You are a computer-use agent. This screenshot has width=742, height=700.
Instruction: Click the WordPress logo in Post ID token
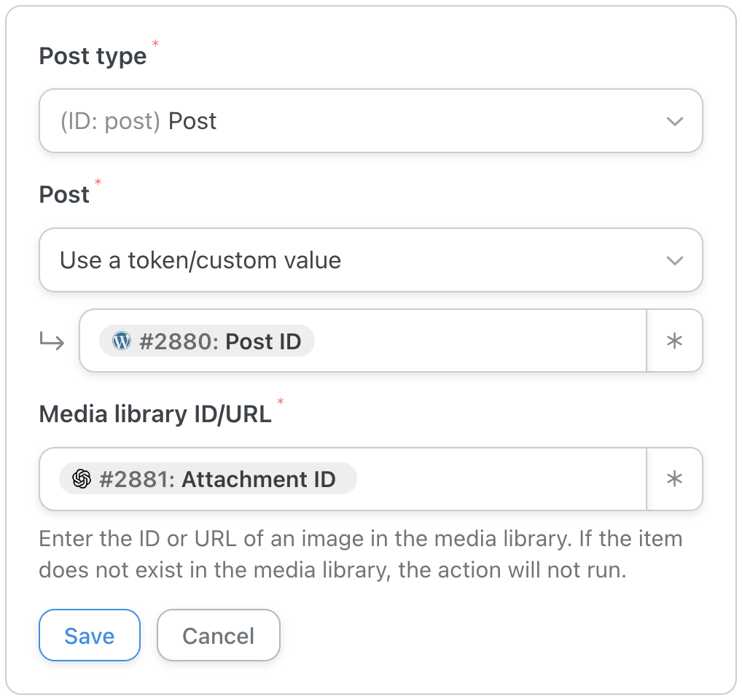click(122, 341)
